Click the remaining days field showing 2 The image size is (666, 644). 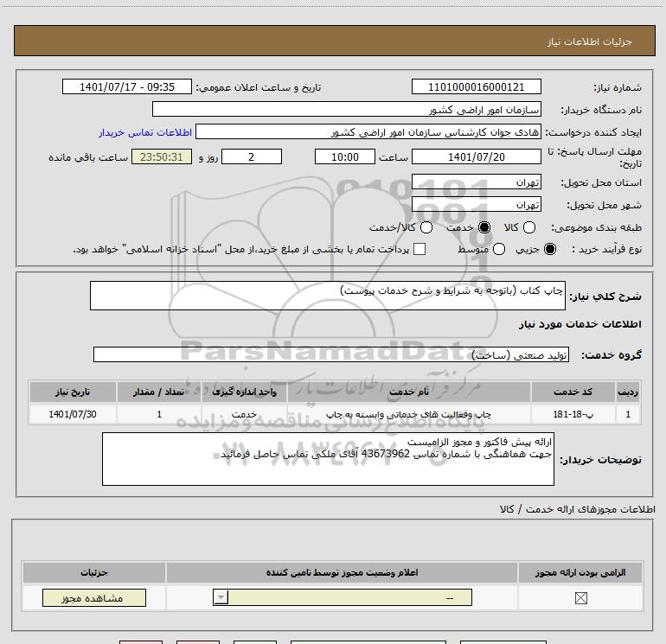click(252, 156)
